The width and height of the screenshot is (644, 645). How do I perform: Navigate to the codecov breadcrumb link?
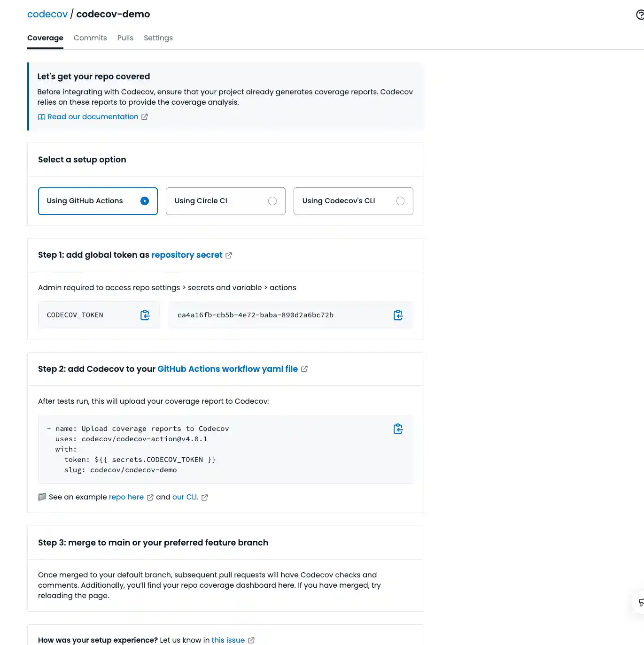pos(47,14)
